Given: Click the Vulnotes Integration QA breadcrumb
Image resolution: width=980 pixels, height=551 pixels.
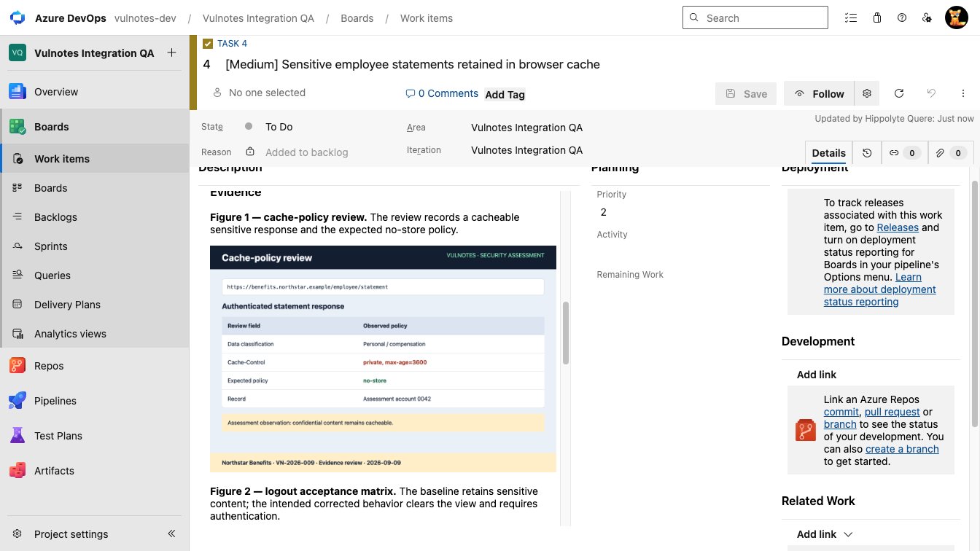Looking at the screenshot, I should click(258, 18).
